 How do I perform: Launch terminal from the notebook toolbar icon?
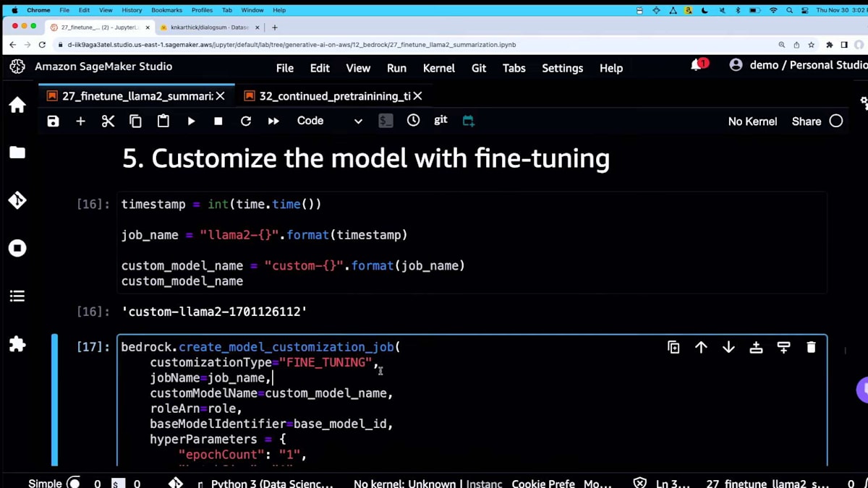(x=386, y=121)
